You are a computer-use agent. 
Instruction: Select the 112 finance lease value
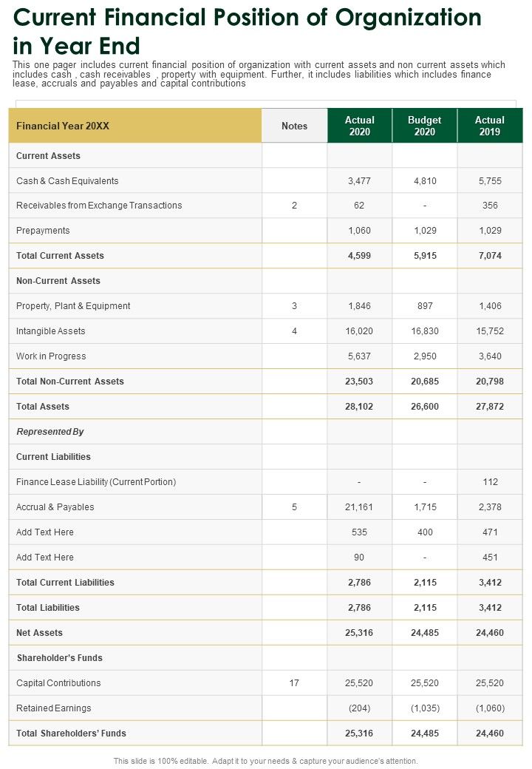pyautogui.click(x=490, y=482)
